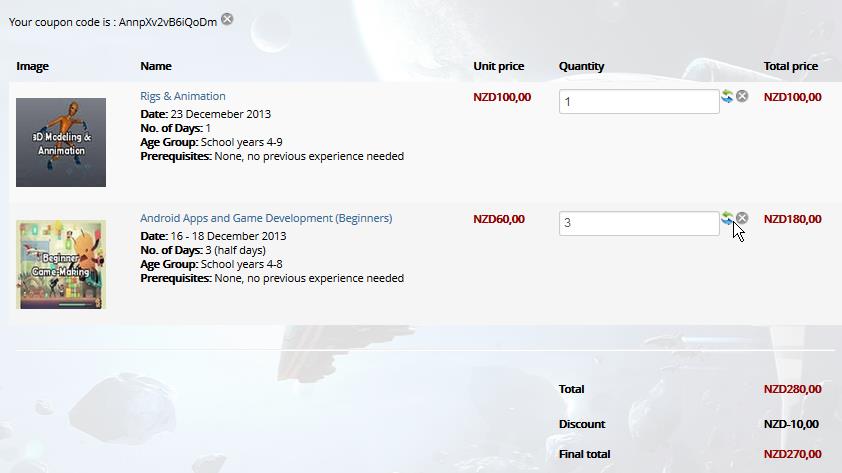
Task: Open Android Apps and Game Development link
Action: pos(266,218)
